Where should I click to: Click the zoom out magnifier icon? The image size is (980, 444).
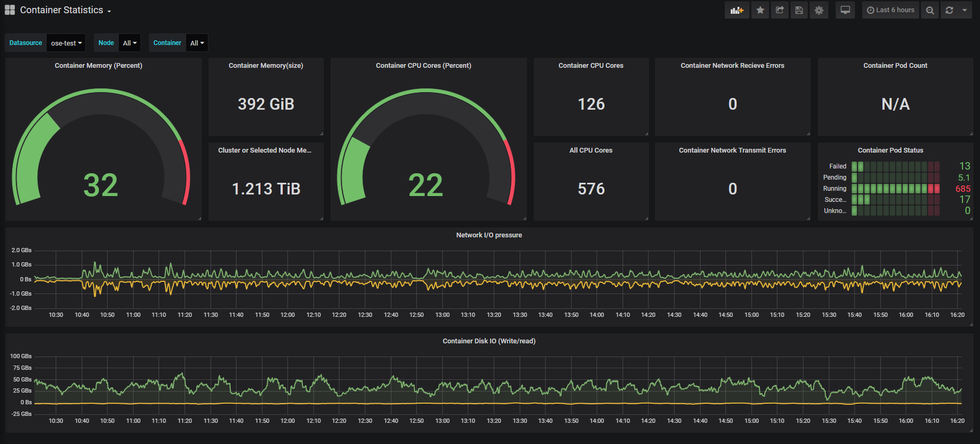[x=930, y=10]
